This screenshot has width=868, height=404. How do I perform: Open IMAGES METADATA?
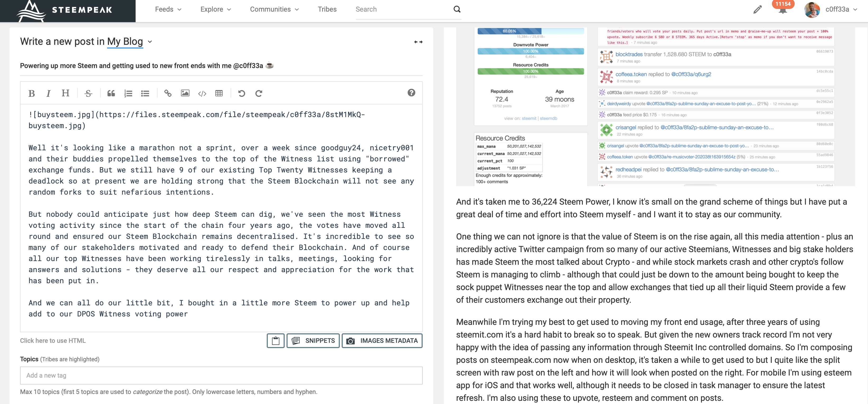(382, 341)
